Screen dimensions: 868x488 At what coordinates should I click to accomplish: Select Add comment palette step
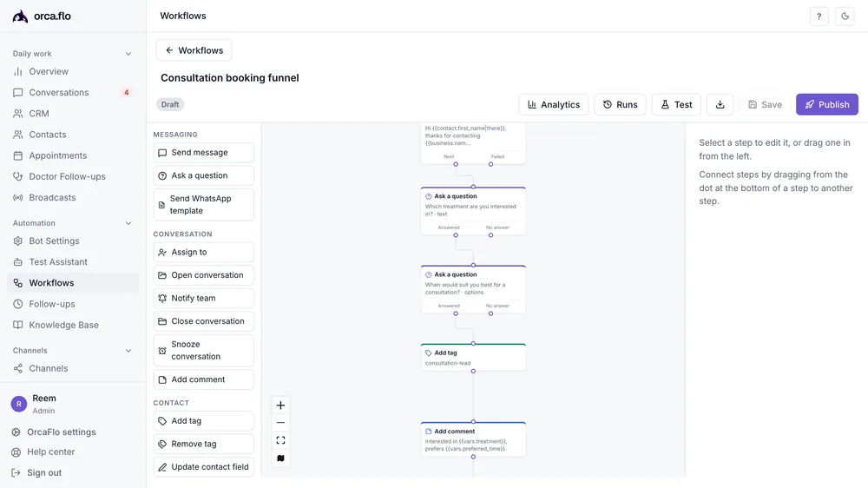pos(204,379)
